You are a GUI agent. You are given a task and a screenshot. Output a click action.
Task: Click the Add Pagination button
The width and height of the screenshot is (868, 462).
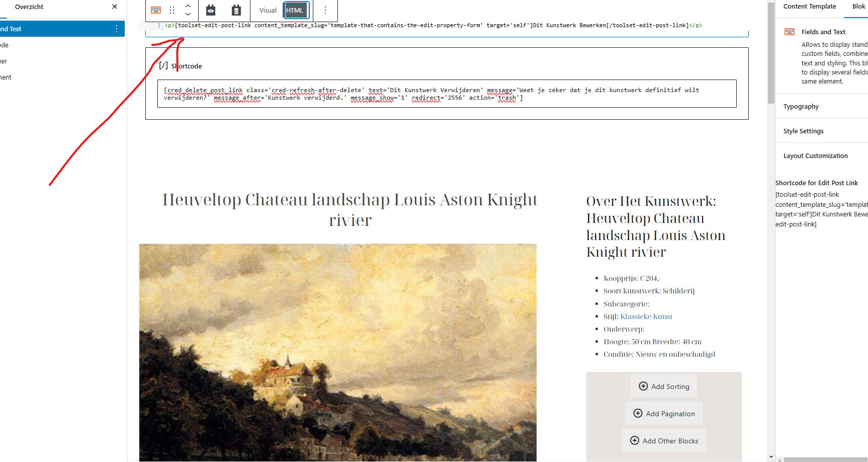[x=664, y=413]
